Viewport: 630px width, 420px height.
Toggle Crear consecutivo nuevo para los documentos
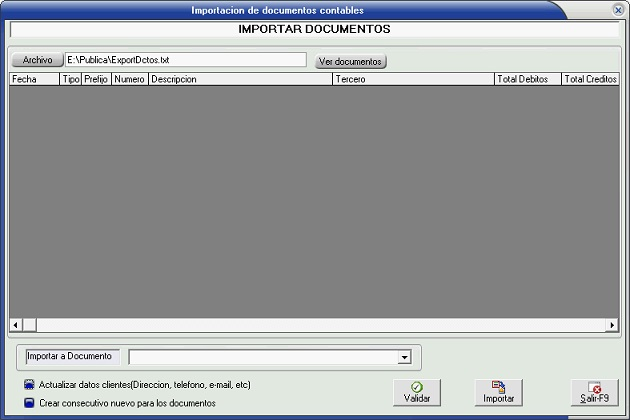point(29,403)
